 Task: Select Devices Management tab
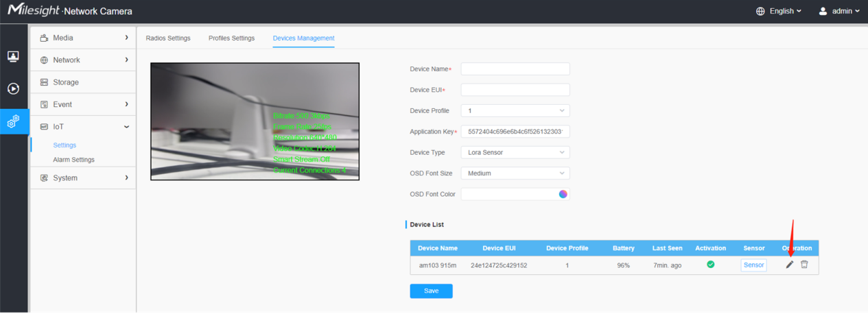(x=303, y=38)
